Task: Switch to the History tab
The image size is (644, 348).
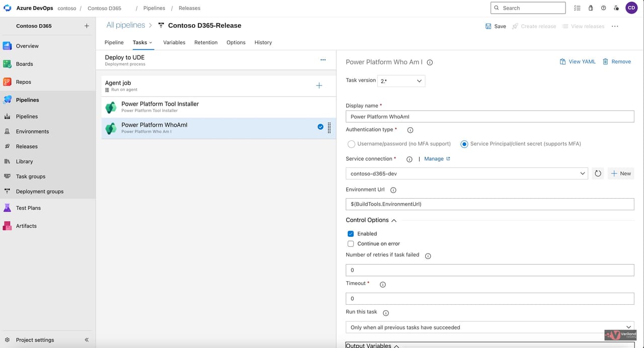Action: (x=263, y=42)
